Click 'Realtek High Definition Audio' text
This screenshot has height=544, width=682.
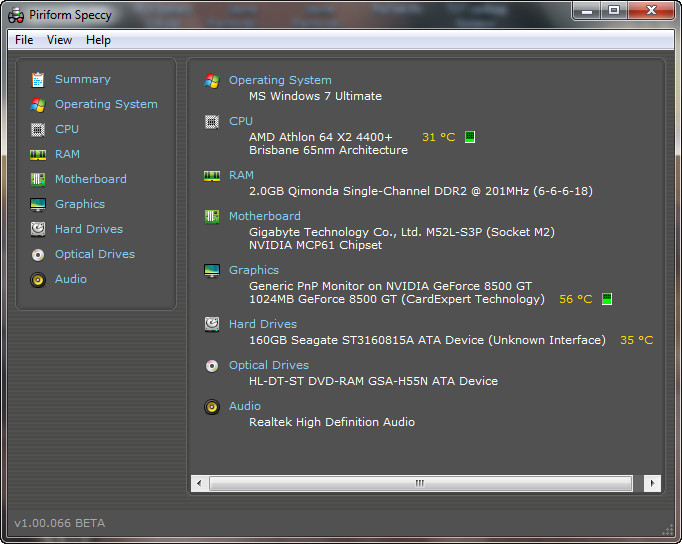coord(332,422)
